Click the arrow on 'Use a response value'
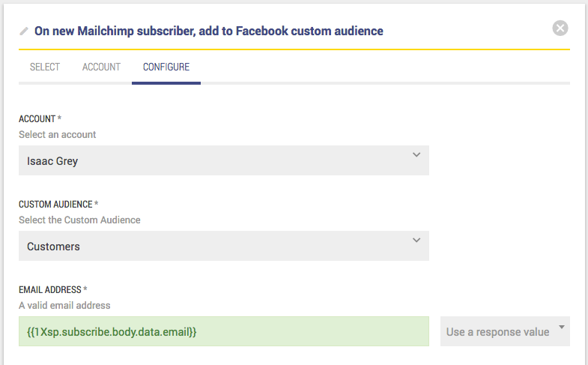The height and width of the screenshot is (365, 588). click(x=562, y=327)
